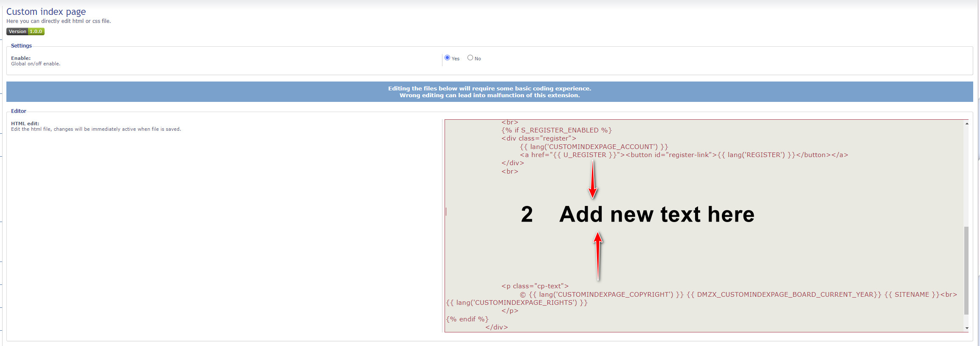Click the endif template tag line
This screenshot has height=346, width=980.
(467, 319)
